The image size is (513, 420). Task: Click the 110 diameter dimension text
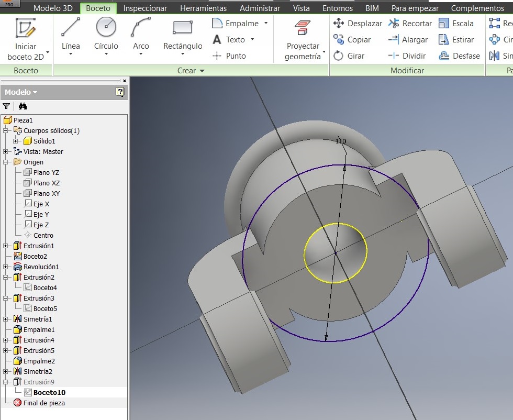pyautogui.click(x=341, y=141)
